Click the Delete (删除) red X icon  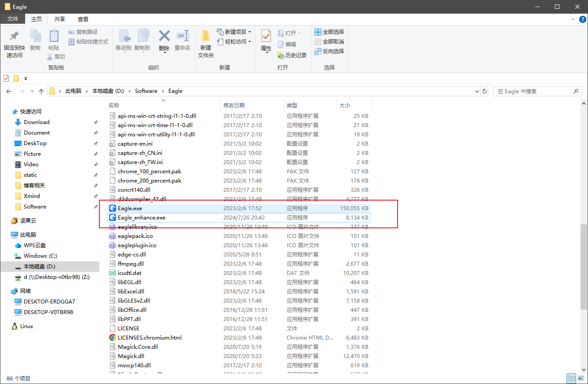(164, 36)
